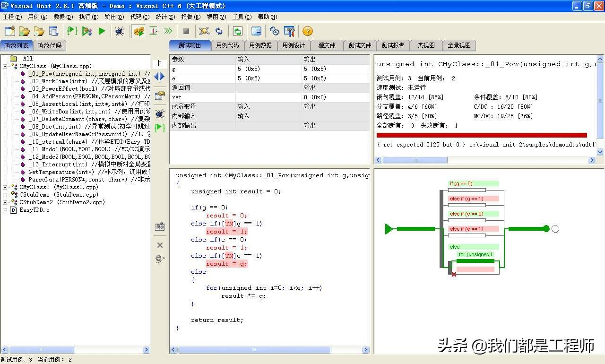Screen dimensions: 605x364
Task: Switch to the 源文件 tab
Action: (x=327, y=45)
